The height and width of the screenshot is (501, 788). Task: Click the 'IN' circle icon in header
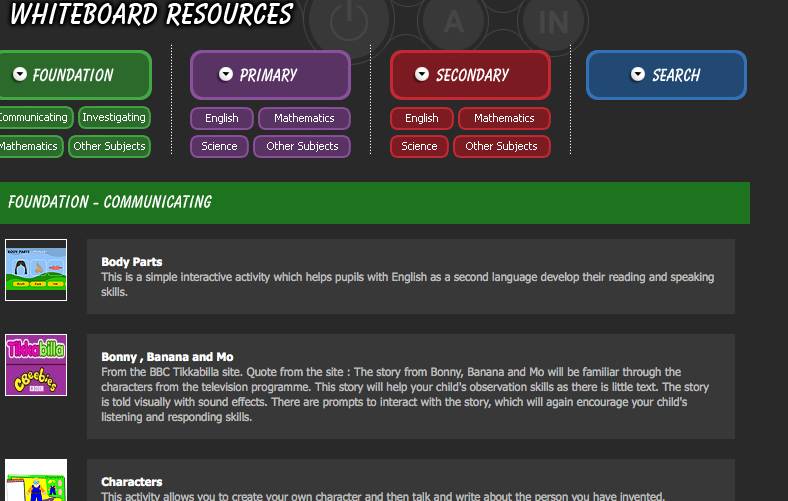tap(553, 22)
